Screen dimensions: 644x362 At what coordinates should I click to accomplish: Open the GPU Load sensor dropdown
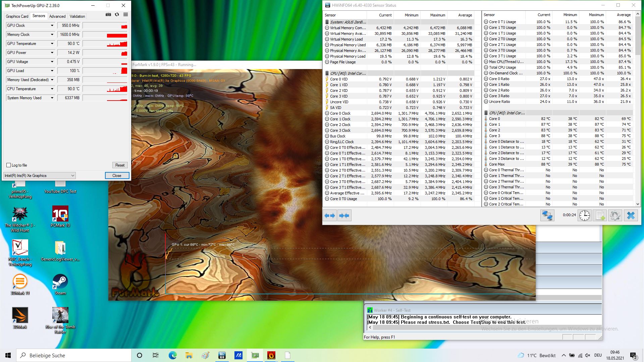point(52,71)
